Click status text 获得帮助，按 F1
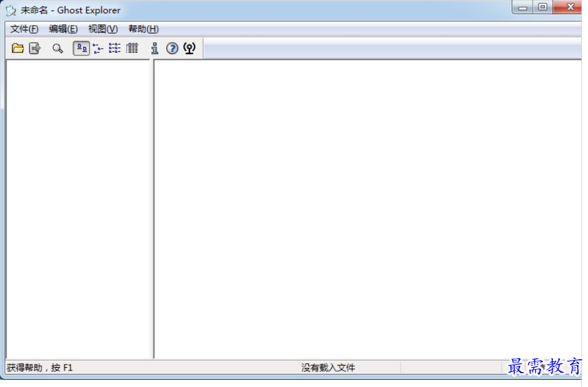This screenshot has width=588, height=387. (40, 367)
